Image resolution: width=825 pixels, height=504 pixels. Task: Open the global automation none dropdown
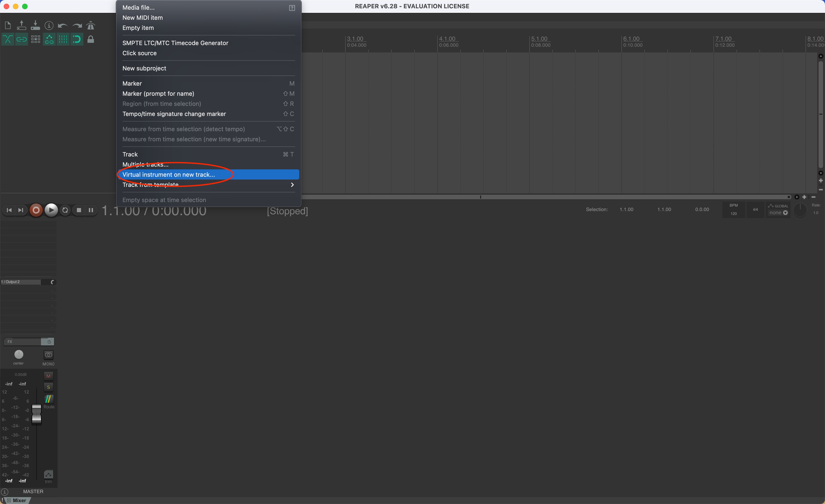[778, 213]
